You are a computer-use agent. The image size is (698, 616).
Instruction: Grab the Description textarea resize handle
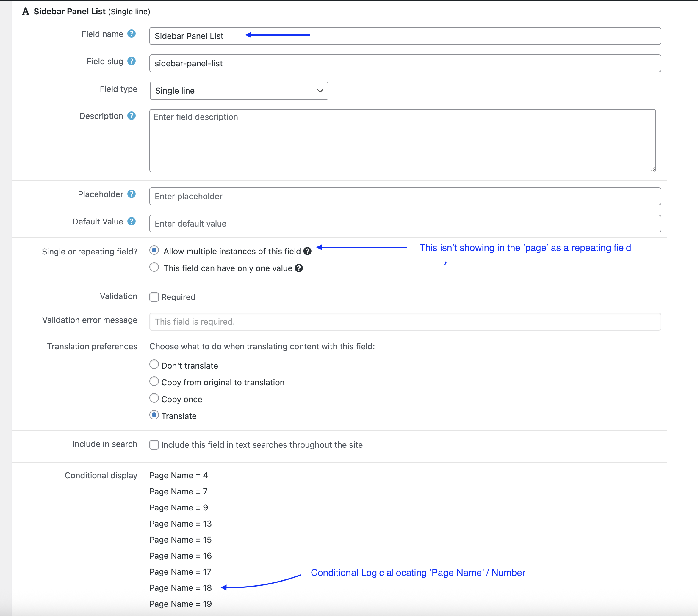653,169
